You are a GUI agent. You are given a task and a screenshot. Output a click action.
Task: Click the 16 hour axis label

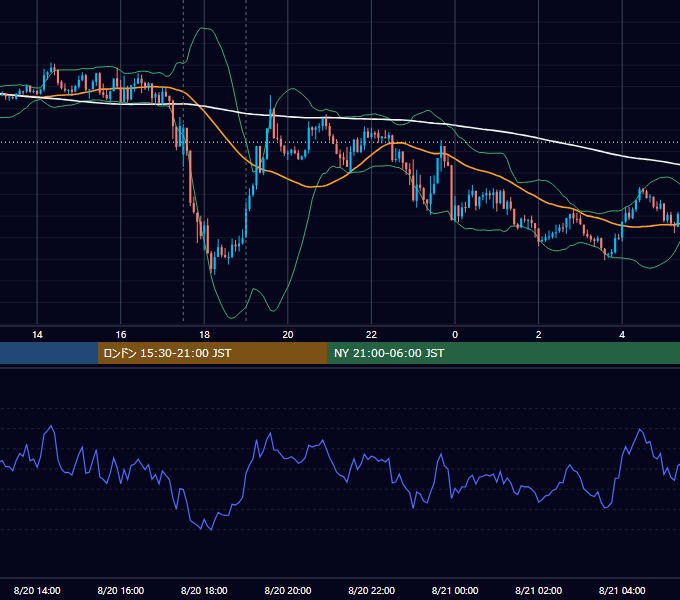121,335
